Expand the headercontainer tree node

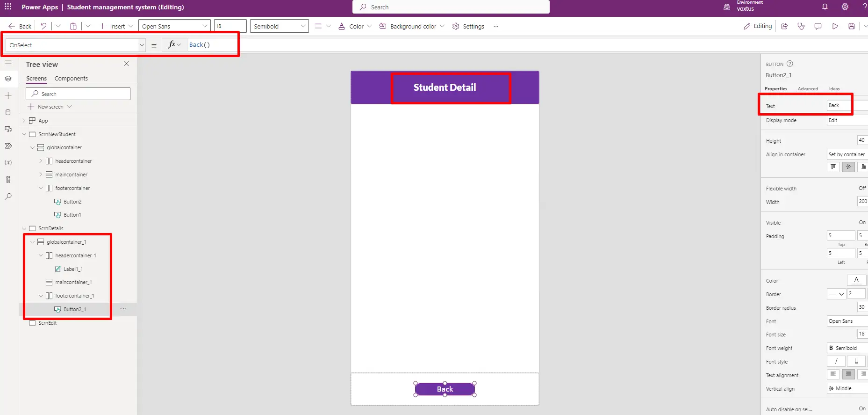pyautogui.click(x=41, y=161)
